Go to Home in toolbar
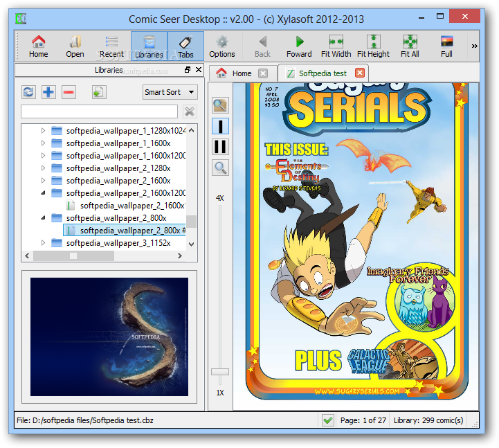The height and width of the screenshot is (448, 499). tap(39, 46)
